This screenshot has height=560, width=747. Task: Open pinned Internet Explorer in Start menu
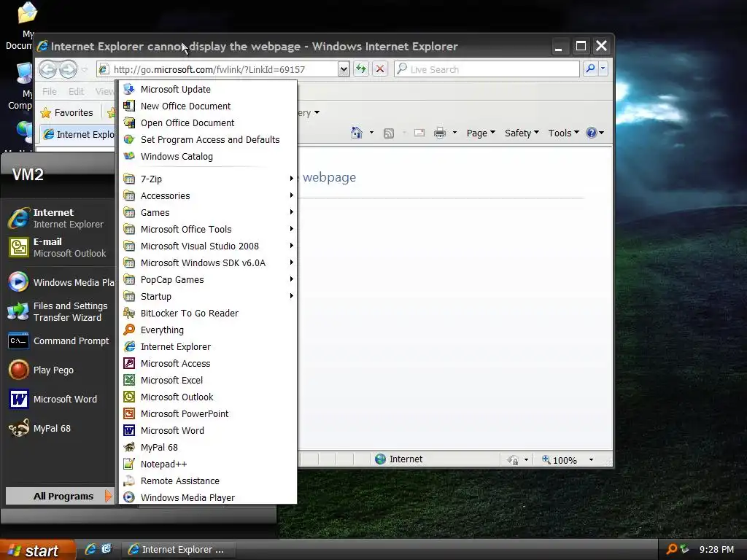click(x=60, y=218)
